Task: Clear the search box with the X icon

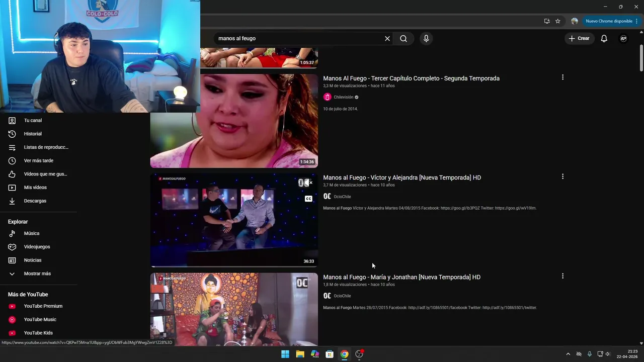Action: [387, 38]
